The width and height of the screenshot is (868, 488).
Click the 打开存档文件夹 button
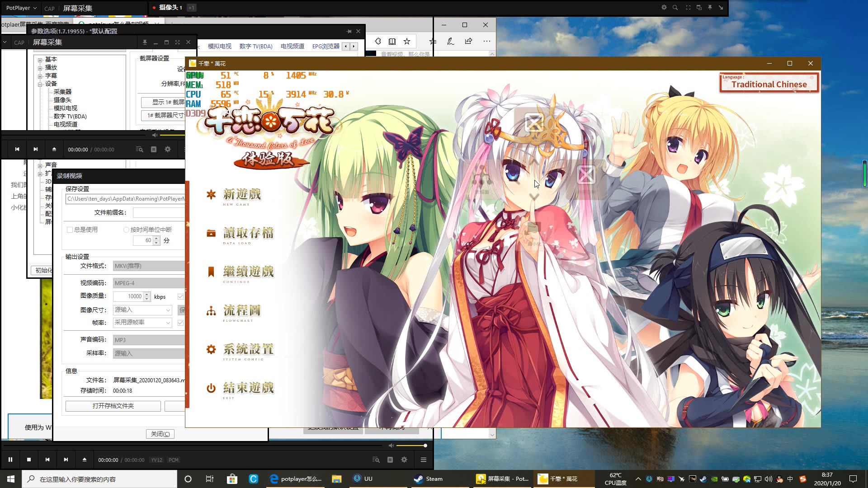pyautogui.click(x=113, y=406)
